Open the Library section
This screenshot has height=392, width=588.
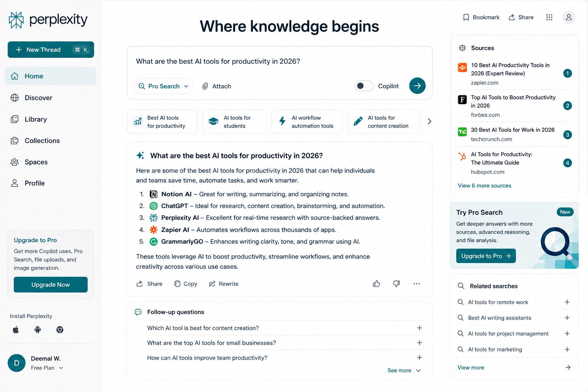click(51, 119)
